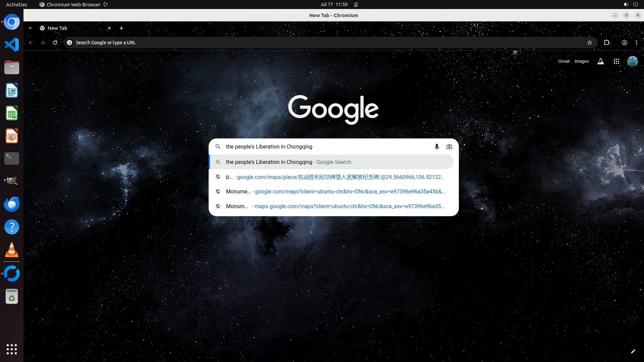Expand the tab search dropdown arrow

coord(30,28)
